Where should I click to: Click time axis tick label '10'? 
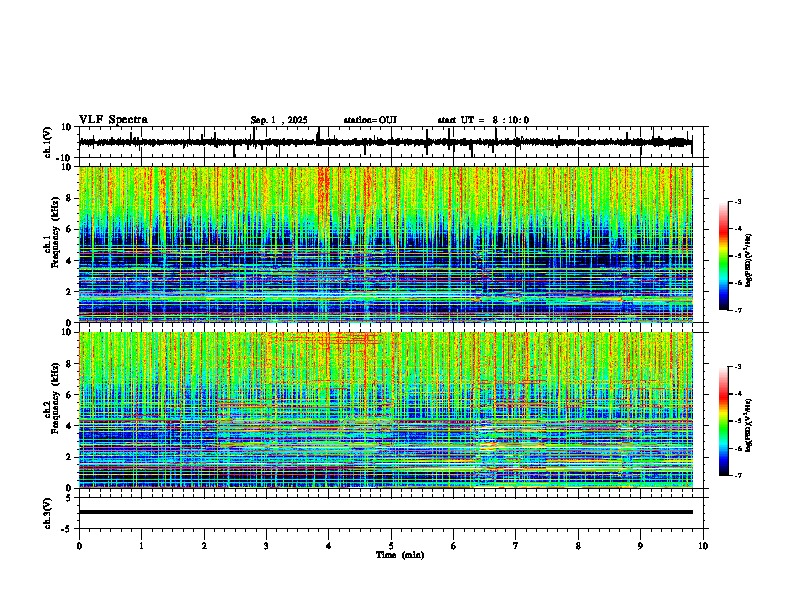(703, 546)
